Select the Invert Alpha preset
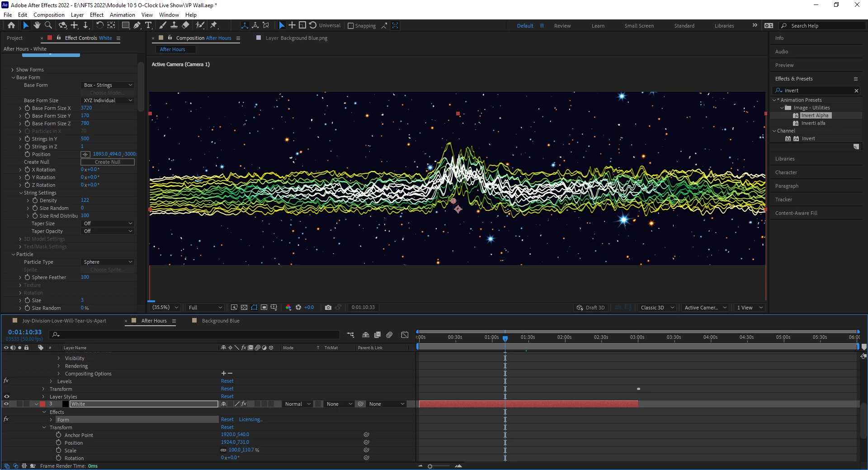 click(815, 115)
